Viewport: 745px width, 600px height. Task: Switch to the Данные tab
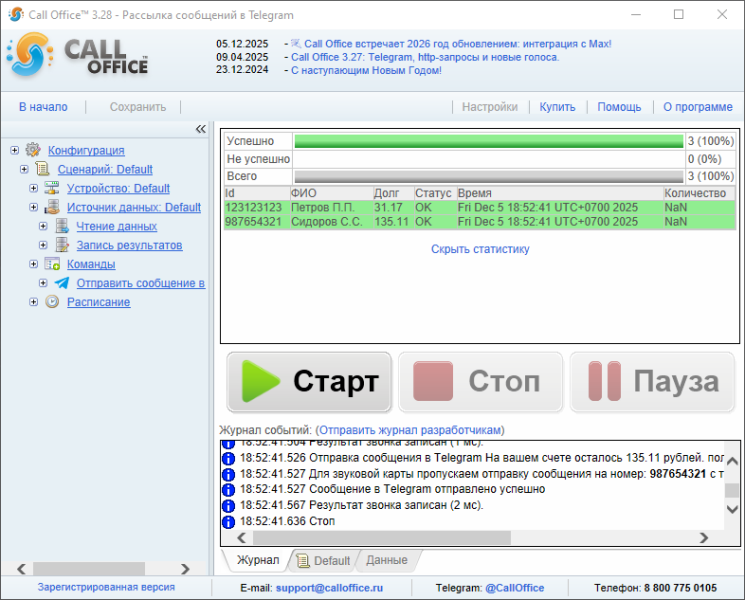pos(387,560)
